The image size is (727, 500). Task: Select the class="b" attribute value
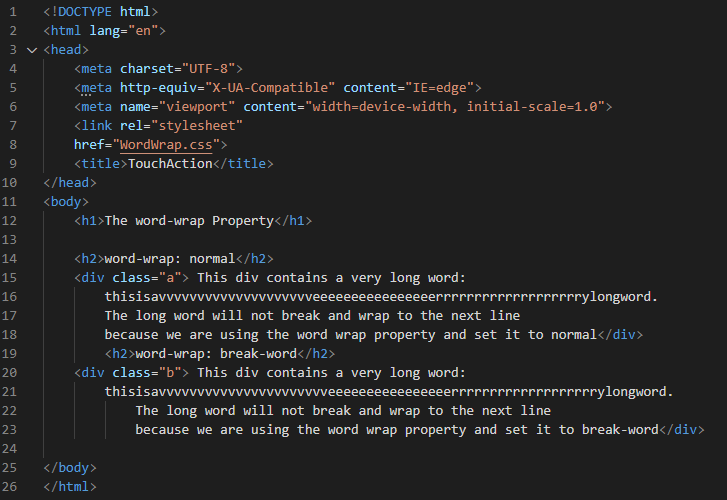pos(170,373)
